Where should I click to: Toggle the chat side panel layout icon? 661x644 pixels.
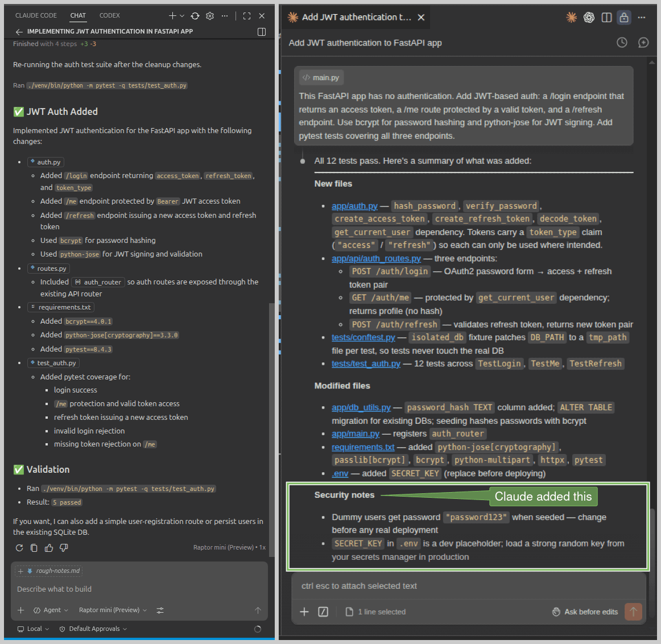[261, 32]
